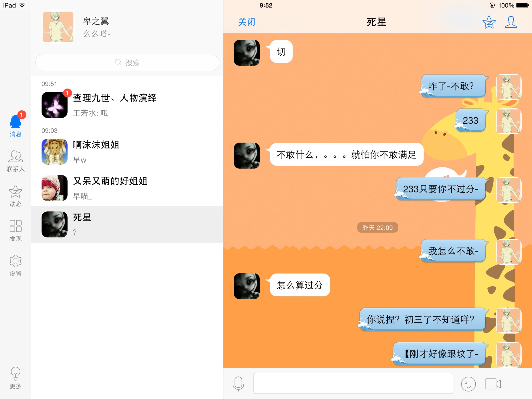The height and width of the screenshot is (399, 532).
Task: Focus the 搜索 search field
Action: (127, 63)
